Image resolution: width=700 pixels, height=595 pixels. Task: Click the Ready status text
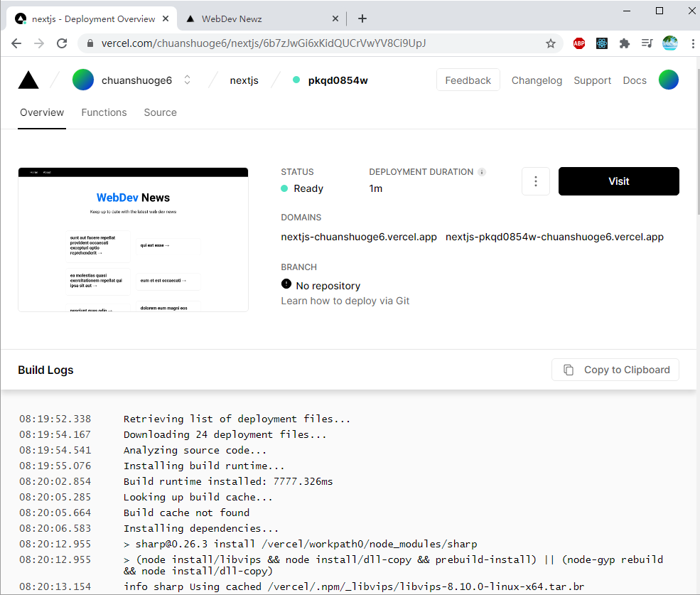pyautogui.click(x=308, y=188)
